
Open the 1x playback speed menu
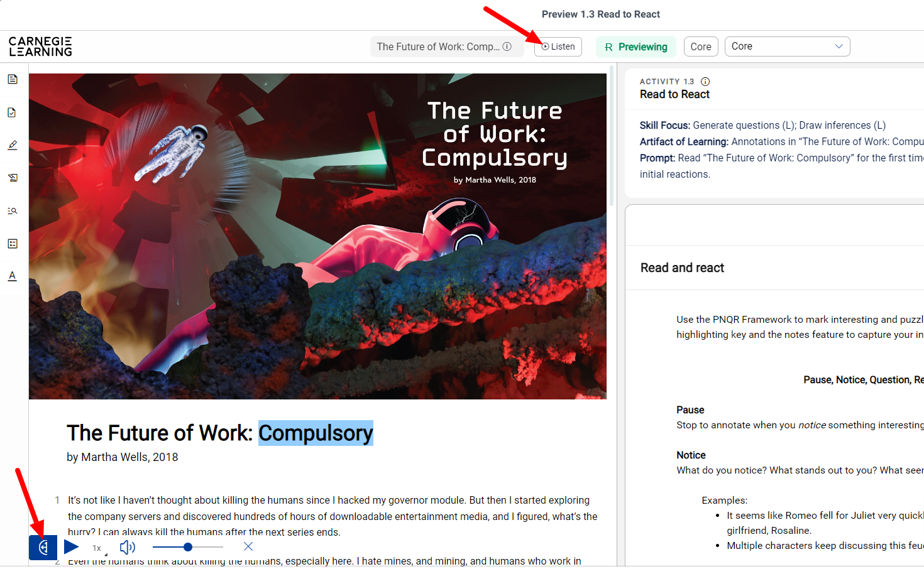pyautogui.click(x=98, y=548)
